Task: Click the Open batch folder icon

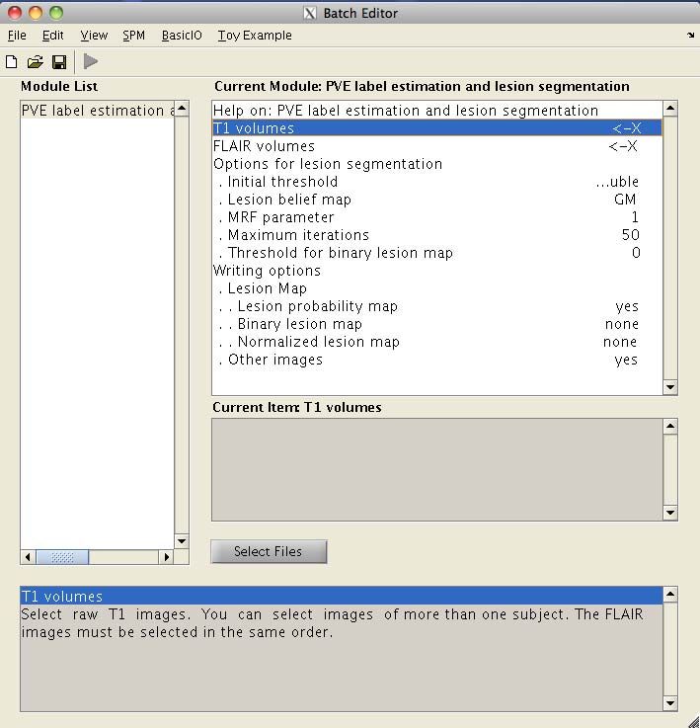Action: (36, 62)
